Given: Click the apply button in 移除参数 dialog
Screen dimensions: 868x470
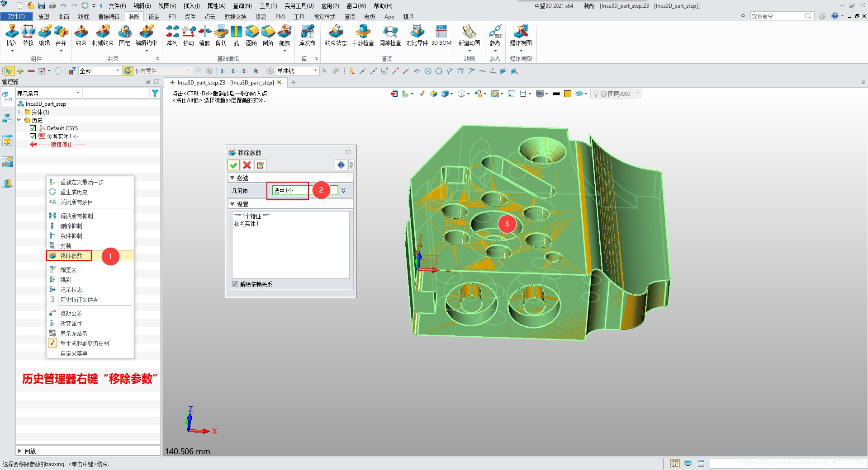Looking at the screenshot, I should click(x=261, y=165).
